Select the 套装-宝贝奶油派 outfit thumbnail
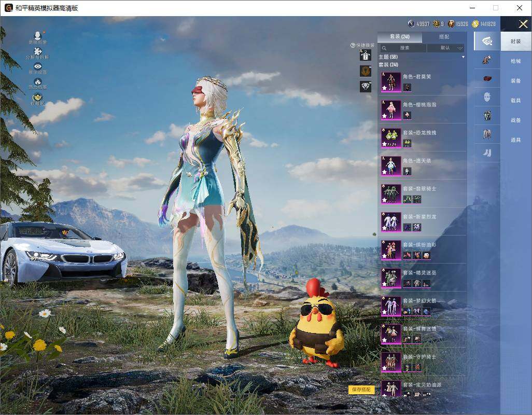Screen dimensions: 532x415 [391, 389]
